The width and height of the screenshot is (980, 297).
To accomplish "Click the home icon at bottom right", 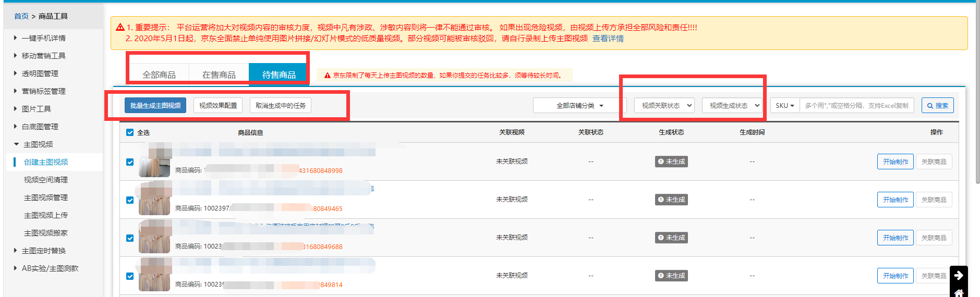I will [x=959, y=293].
